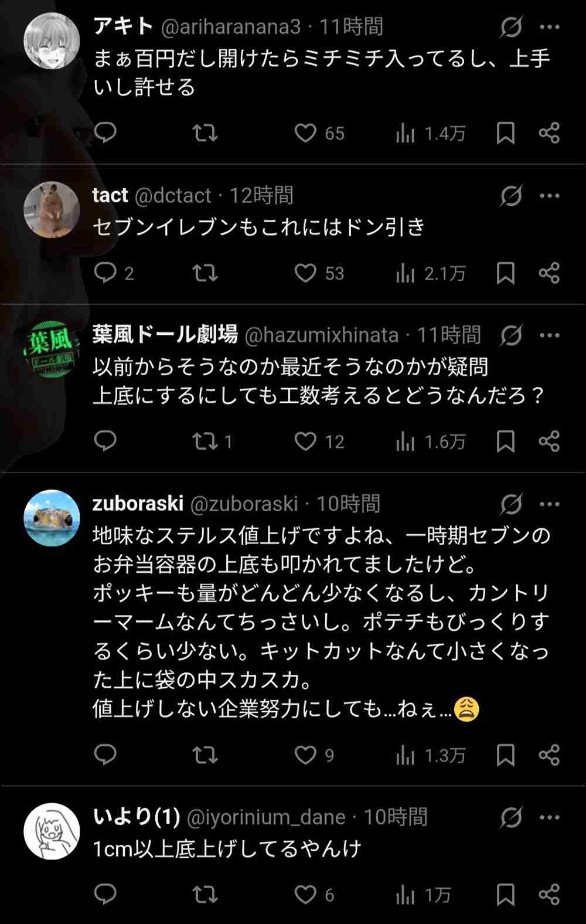Open Grok icon on 葉風ドール劇場's tweet
The image size is (586, 924).
(x=511, y=336)
